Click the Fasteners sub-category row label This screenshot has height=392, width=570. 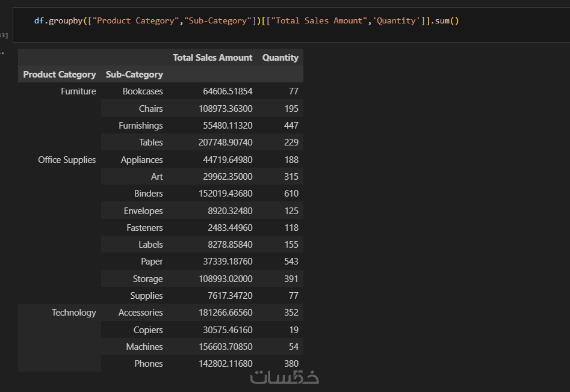click(144, 228)
